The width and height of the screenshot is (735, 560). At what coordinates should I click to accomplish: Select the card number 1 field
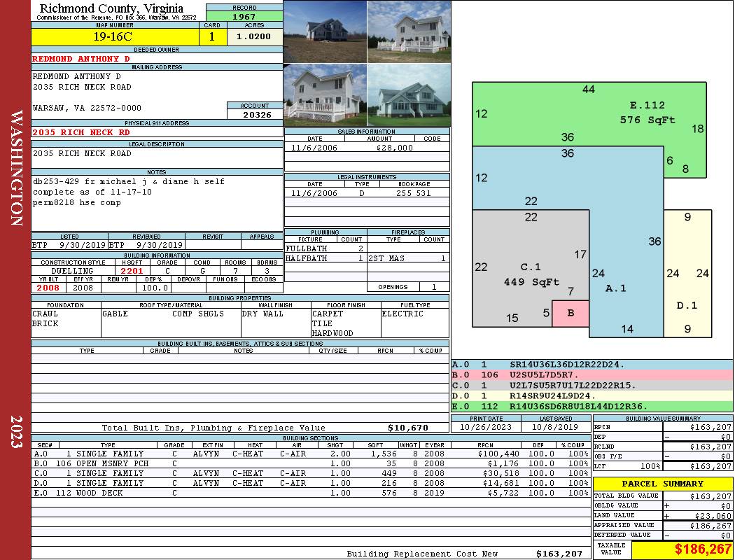click(212, 36)
